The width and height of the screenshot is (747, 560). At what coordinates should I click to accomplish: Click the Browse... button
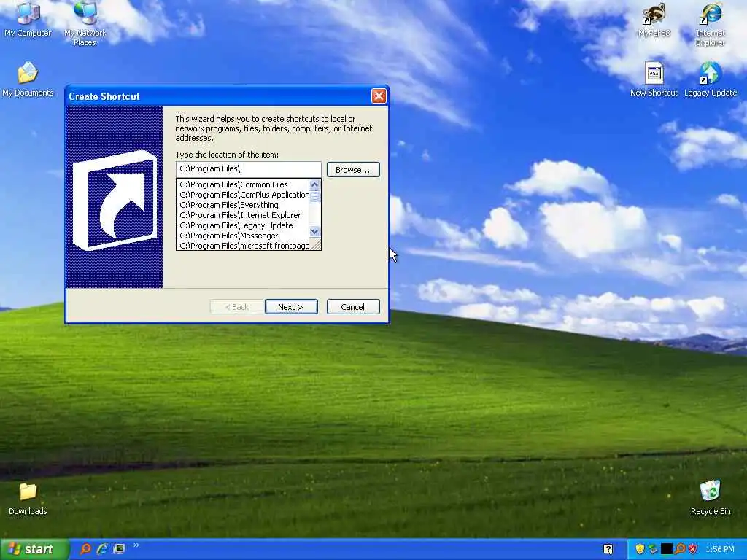coord(353,170)
